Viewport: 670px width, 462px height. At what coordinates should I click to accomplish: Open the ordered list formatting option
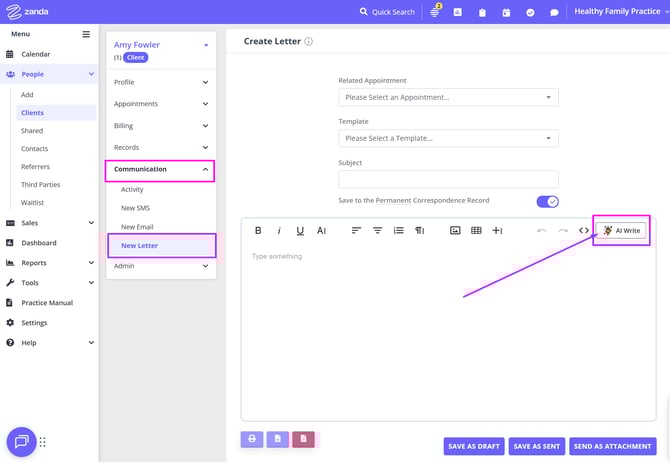point(398,230)
